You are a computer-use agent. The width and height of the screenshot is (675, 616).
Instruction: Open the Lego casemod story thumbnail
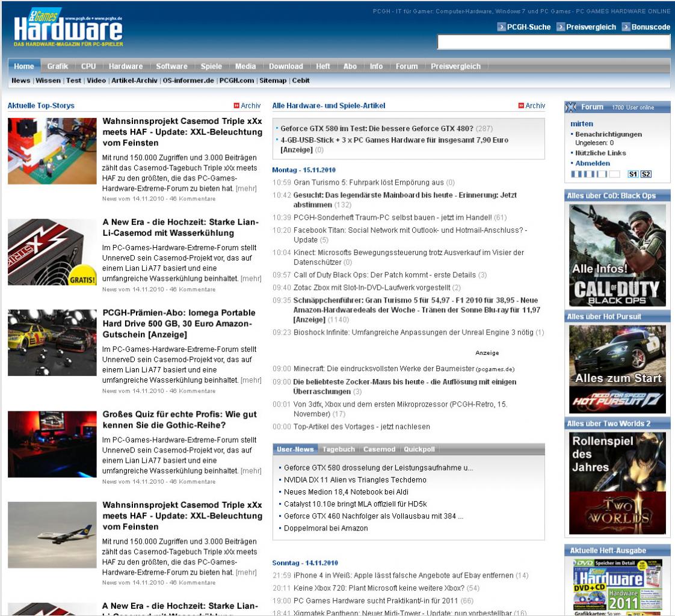tap(52, 151)
